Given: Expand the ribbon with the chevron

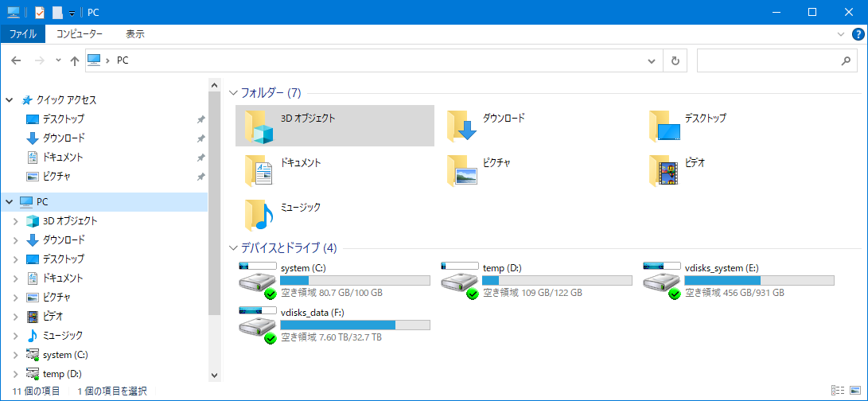Looking at the screenshot, I should [841, 33].
